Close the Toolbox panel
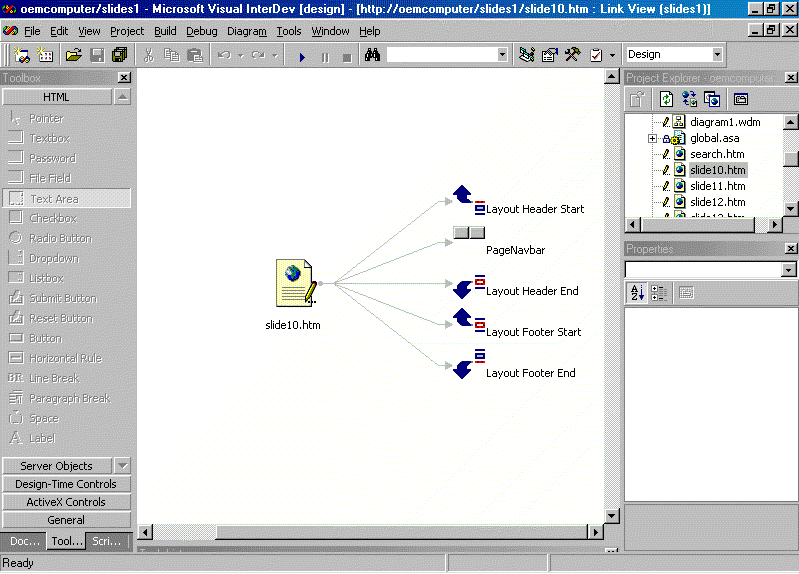The height and width of the screenshot is (574, 799). [x=123, y=78]
